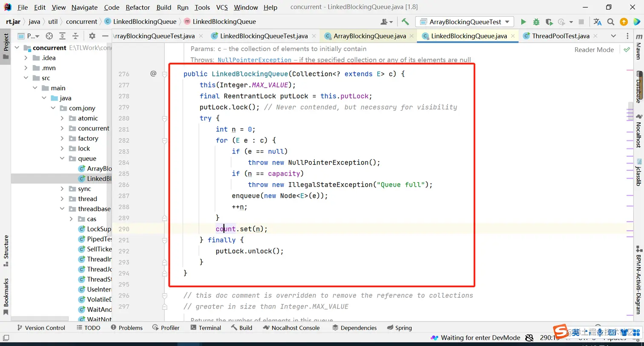Switch to the ArrayBlockingQueue.java tab
Screen dimensions: 644x346
coord(369,36)
